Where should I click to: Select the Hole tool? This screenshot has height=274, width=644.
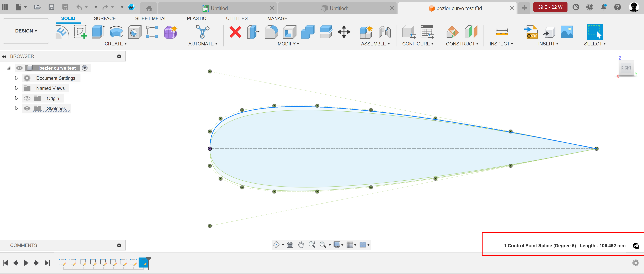coord(135,32)
